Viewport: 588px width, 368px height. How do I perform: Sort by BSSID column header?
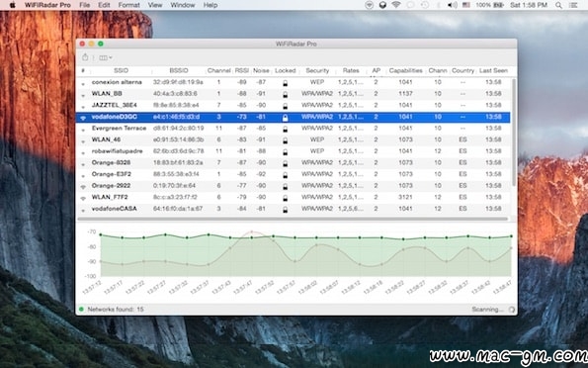point(179,70)
